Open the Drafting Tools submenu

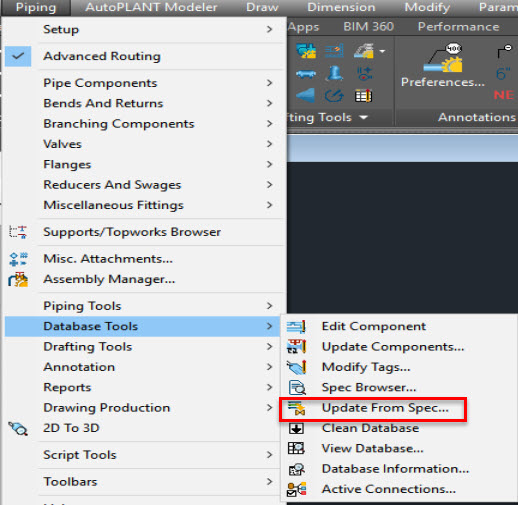pos(88,347)
